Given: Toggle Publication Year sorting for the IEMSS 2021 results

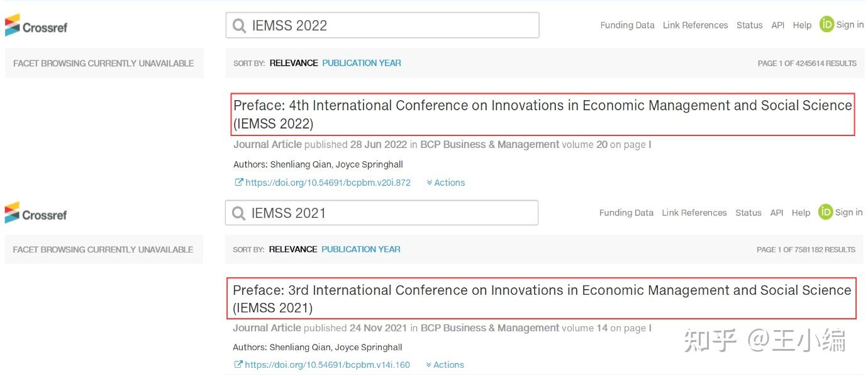Looking at the screenshot, I should [x=360, y=249].
